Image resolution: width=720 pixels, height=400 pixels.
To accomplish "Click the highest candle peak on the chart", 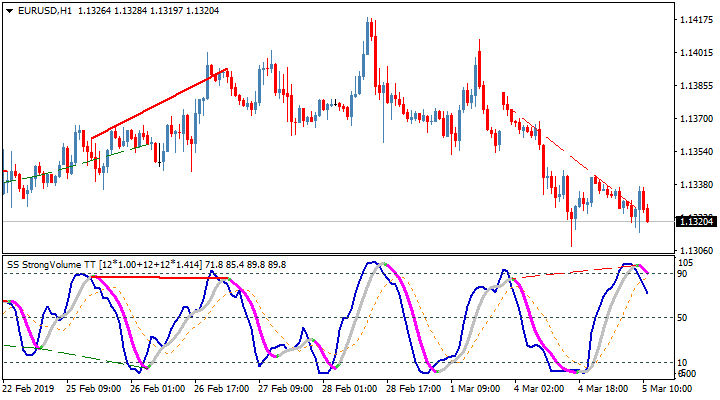I will point(370,19).
